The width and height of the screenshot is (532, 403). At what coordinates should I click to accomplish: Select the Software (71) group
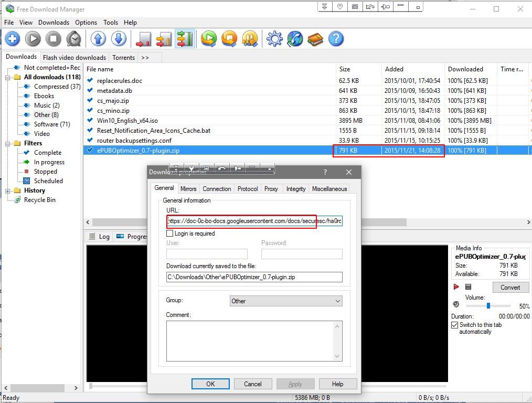click(52, 124)
